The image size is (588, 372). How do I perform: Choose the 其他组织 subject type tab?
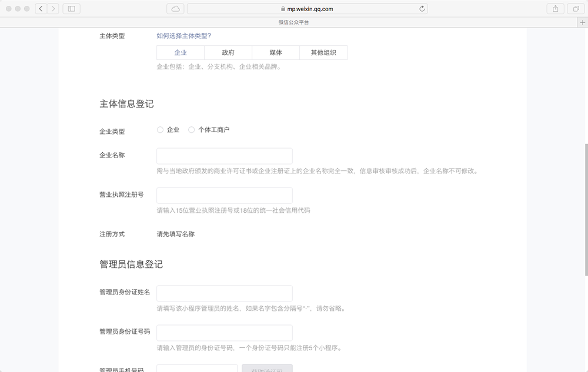323,53
